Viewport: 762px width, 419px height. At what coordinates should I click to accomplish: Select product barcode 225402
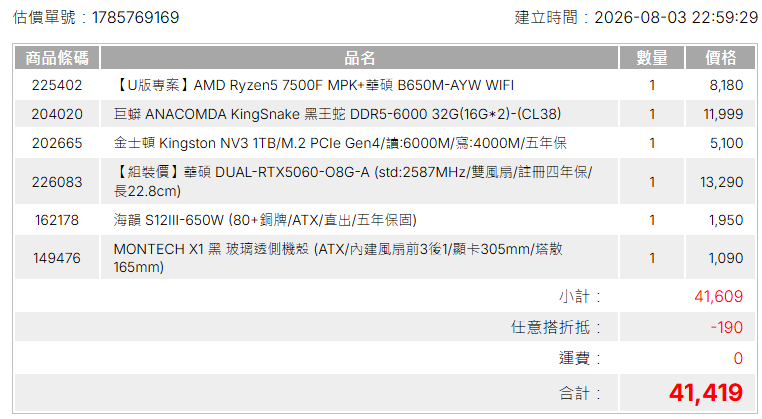57,85
